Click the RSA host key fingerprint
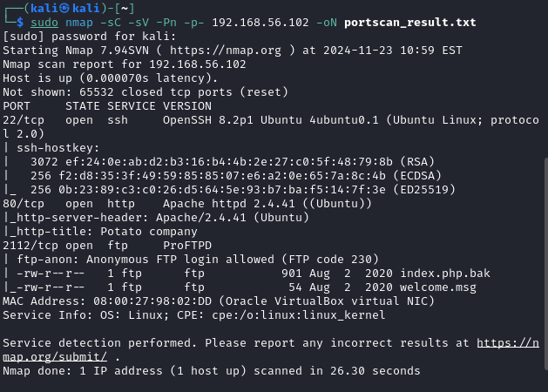548x392 pixels. tap(229, 162)
